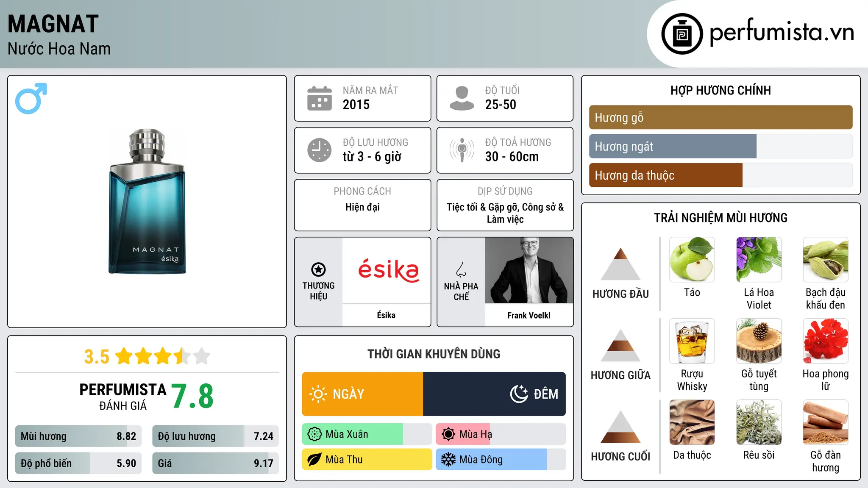Click the whisky glass note image

pos(692,341)
